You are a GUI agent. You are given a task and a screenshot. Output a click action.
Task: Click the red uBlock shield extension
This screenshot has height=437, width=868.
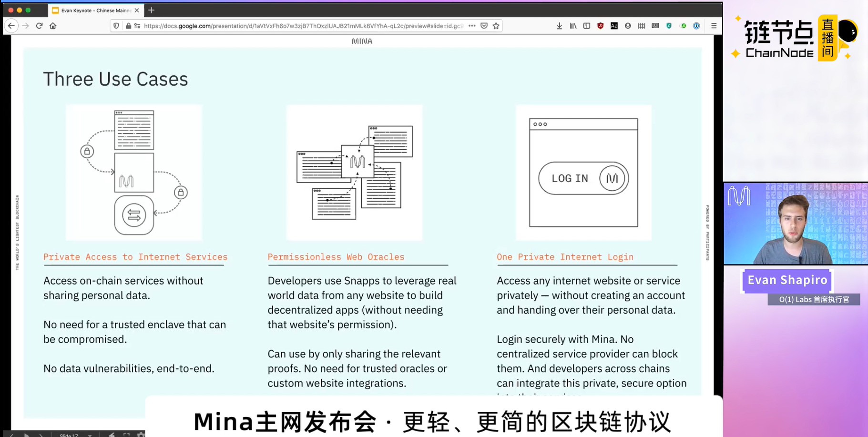(601, 26)
